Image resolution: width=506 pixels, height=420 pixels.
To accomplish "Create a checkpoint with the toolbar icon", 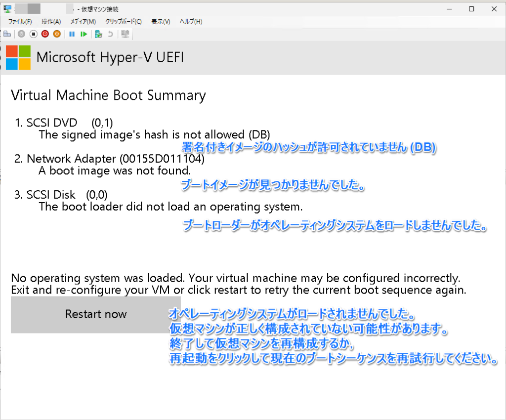I will pyautogui.click(x=98, y=34).
